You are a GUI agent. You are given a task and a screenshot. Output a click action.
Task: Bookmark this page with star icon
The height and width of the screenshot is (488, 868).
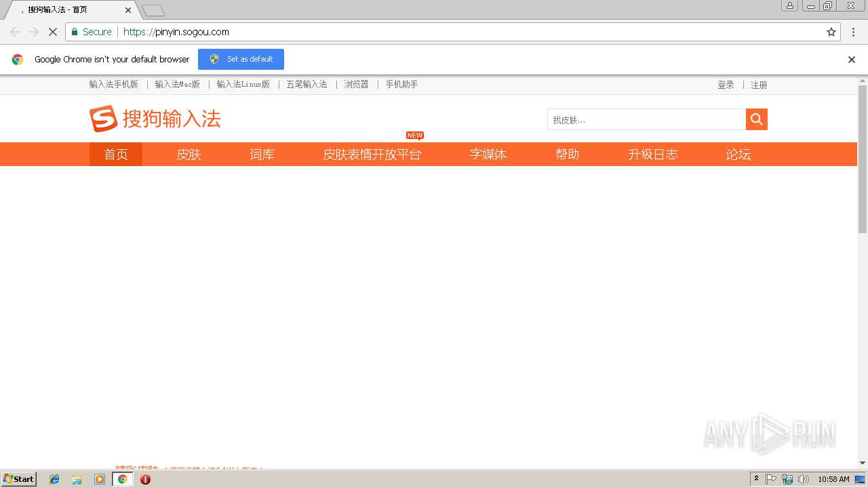(831, 32)
